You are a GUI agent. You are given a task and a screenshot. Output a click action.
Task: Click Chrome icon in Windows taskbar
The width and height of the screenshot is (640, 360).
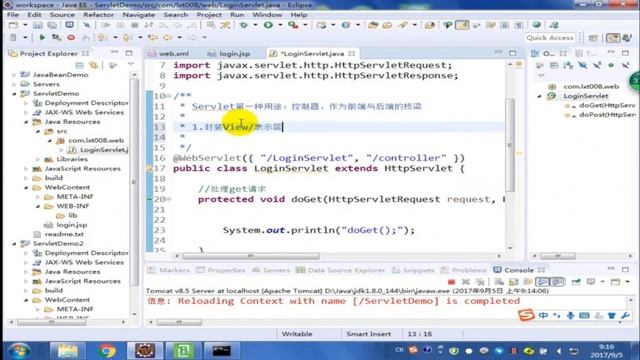(x=107, y=351)
